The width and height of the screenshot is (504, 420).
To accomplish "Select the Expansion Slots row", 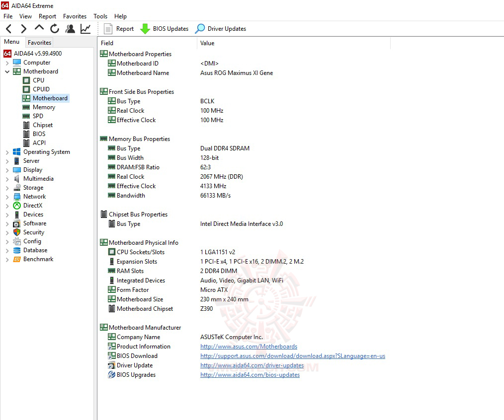I will 245,262.
